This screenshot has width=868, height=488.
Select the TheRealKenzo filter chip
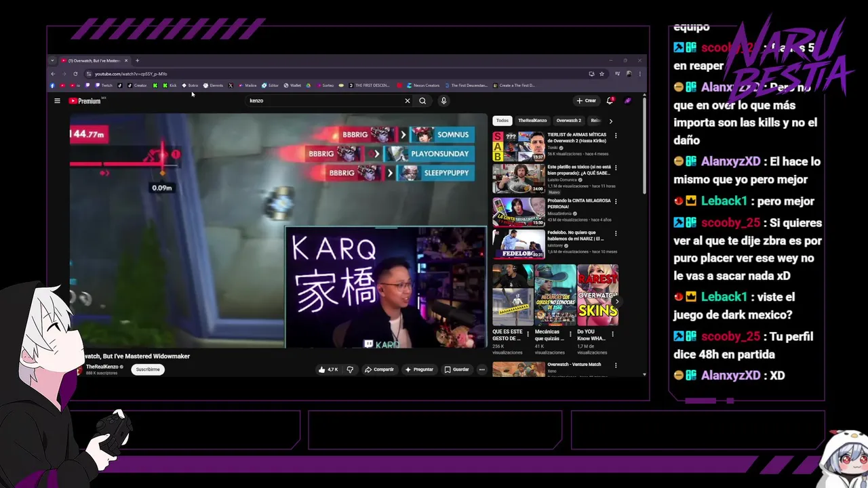pyautogui.click(x=532, y=121)
